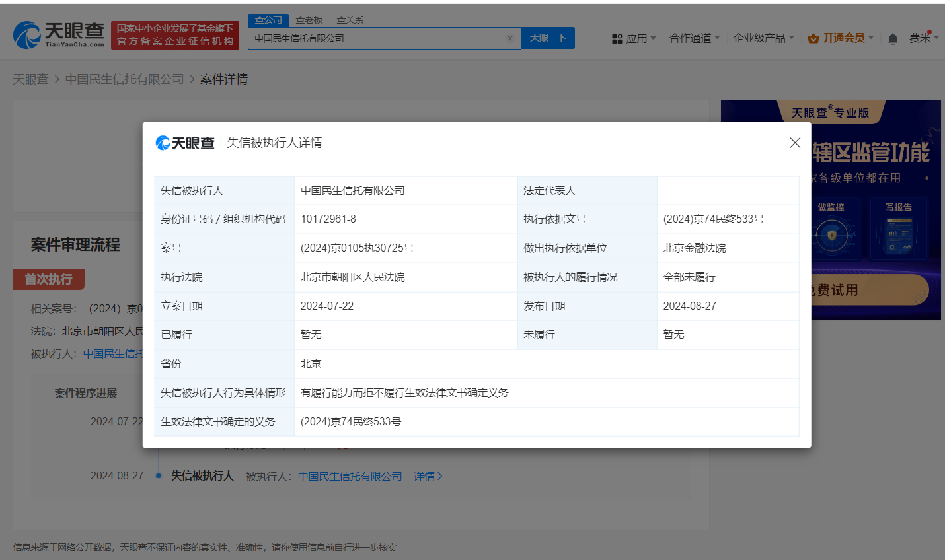Expand the 企业级产品 dropdown
The image size is (945, 560).
763,38
